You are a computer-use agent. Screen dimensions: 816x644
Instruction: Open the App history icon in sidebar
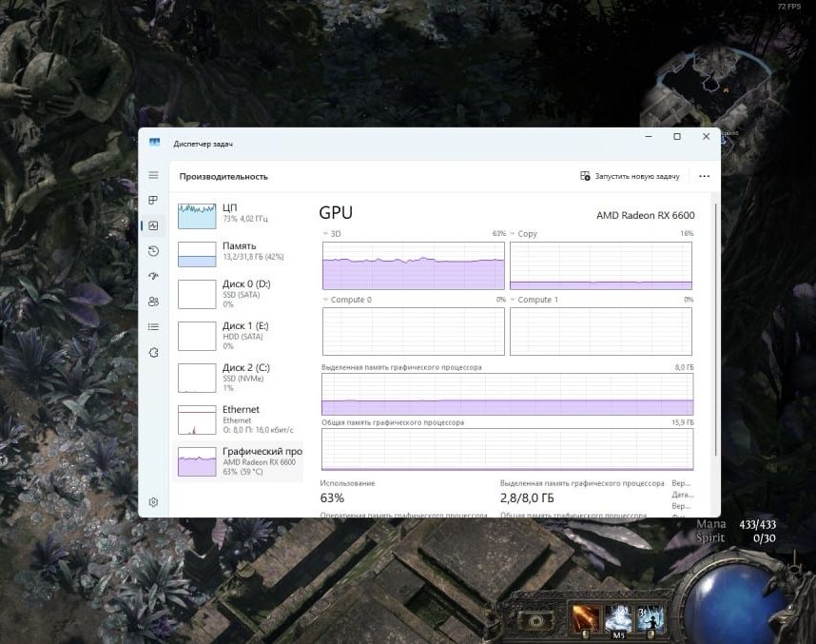(153, 251)
